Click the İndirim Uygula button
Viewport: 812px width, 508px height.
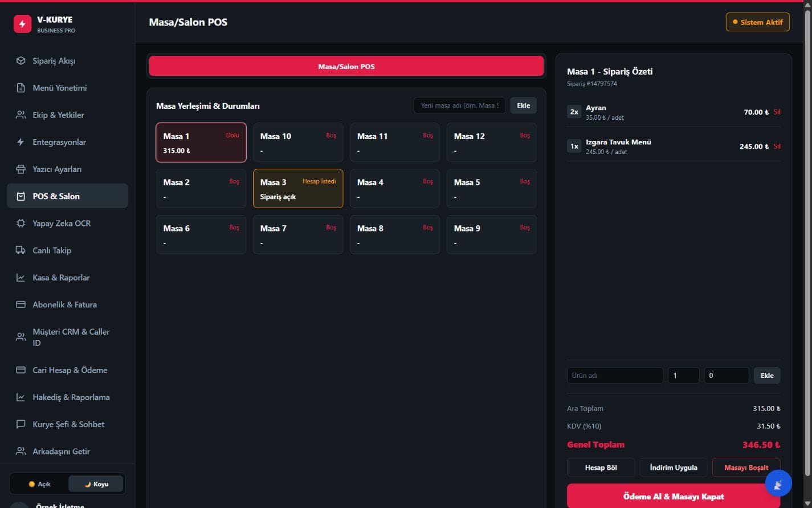674,468
